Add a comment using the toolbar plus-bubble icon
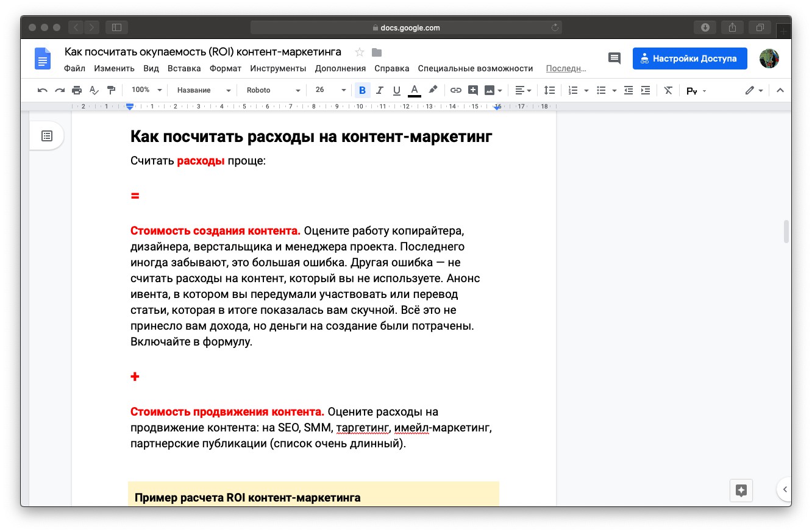Image resolution: width=812 pixels, height=532 pixels. (x=472, y=90)
